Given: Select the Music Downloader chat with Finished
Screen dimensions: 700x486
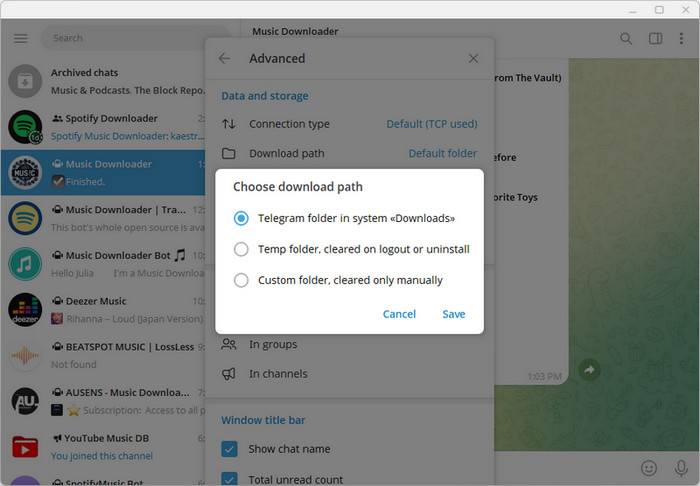Looking at the screenshot, I should 103,173.
